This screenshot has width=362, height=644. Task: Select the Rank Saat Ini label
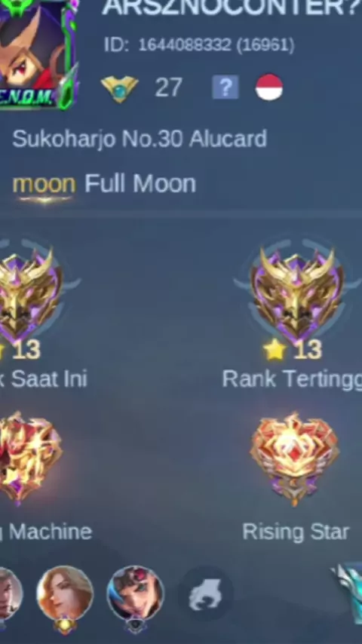44,379
